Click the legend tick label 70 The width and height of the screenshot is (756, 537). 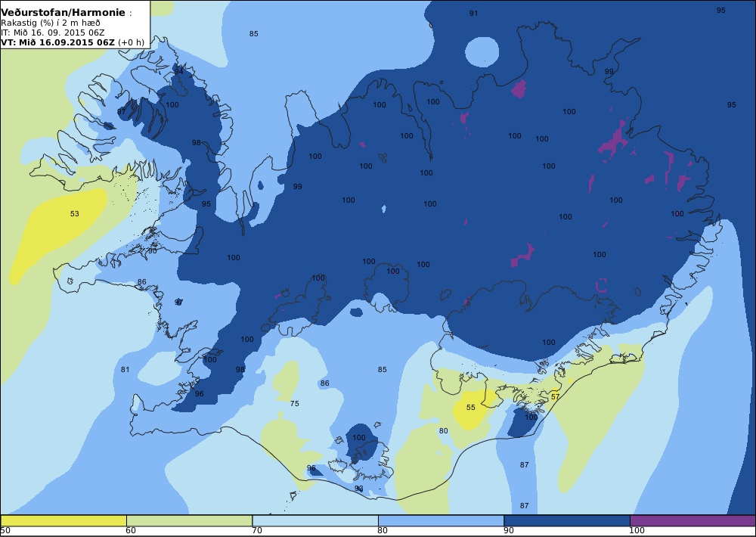tap(257, 531)
